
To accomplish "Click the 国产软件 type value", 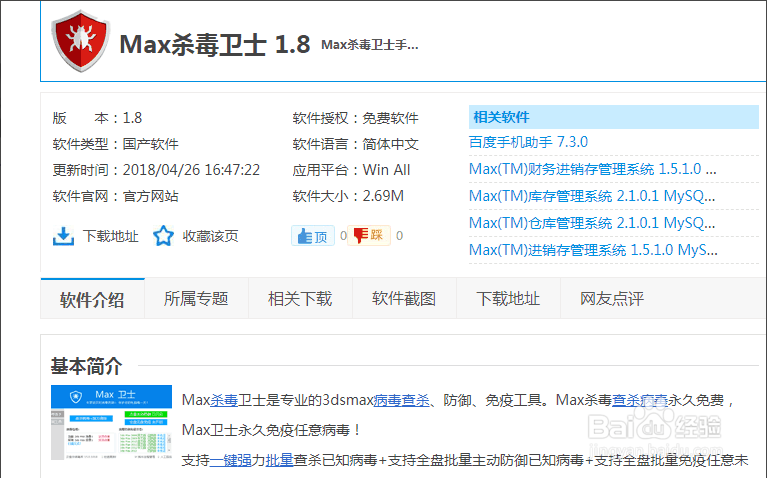I will coord(151,144).
